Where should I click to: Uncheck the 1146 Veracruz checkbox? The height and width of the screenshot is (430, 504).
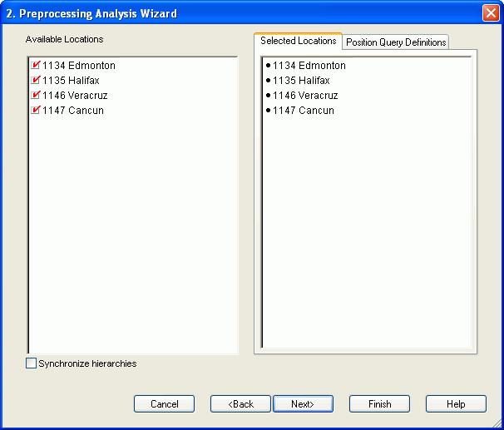(x=36, y=95)
